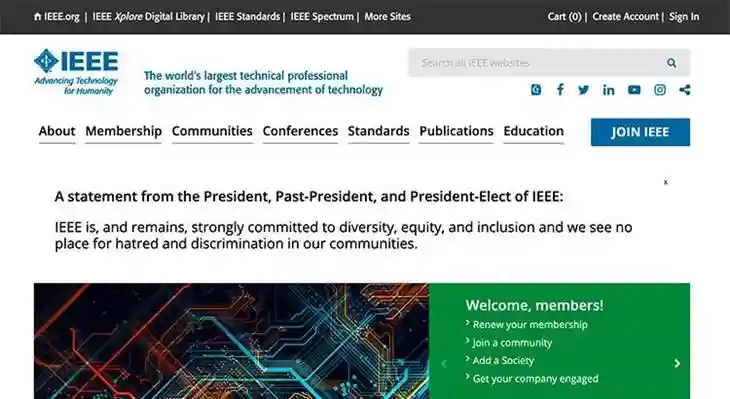Go to previous carousel slide arrow
The image size is (730, 399).
(444, 363)
